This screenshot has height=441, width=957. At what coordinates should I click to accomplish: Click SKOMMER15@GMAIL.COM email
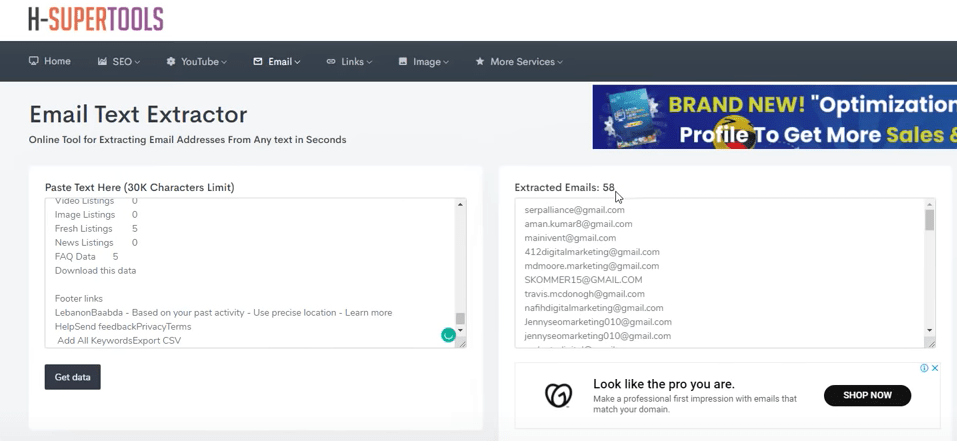point(583,280)
